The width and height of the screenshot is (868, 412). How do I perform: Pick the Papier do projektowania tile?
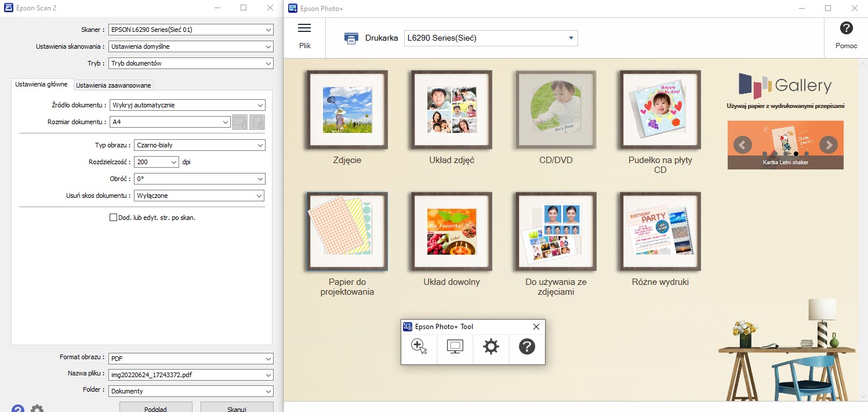click(x=347, y=232)
